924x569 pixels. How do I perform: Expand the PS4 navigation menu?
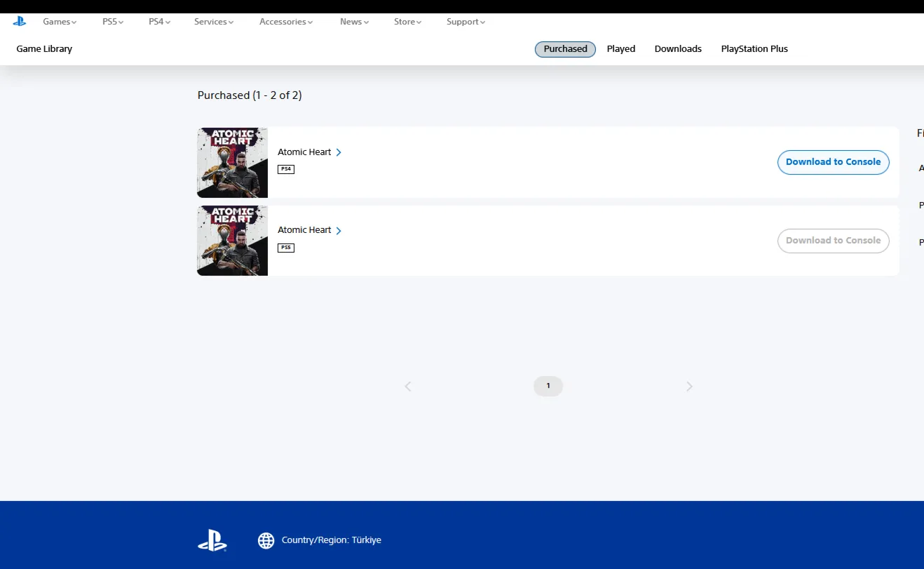[x=159, y=22]
